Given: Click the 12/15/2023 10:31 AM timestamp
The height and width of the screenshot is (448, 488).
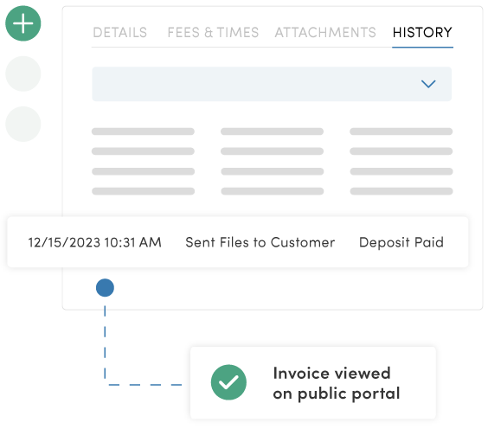Looking at the screenshot, I should pyautogui.click(x=95, y=242).
